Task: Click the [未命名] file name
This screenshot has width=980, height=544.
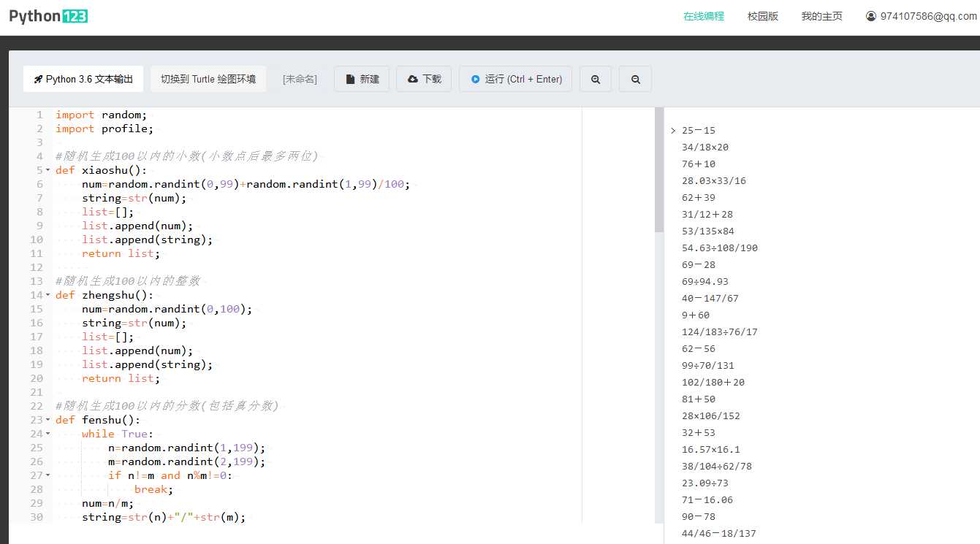Action: pos(300,79)
